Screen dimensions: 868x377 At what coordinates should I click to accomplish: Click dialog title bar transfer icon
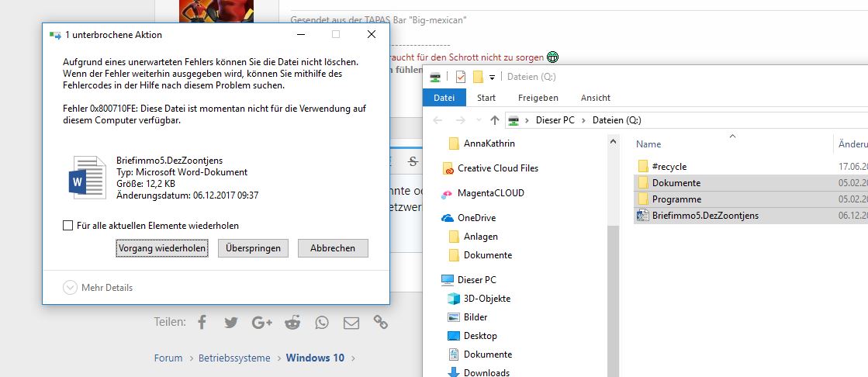click(55, 35)
